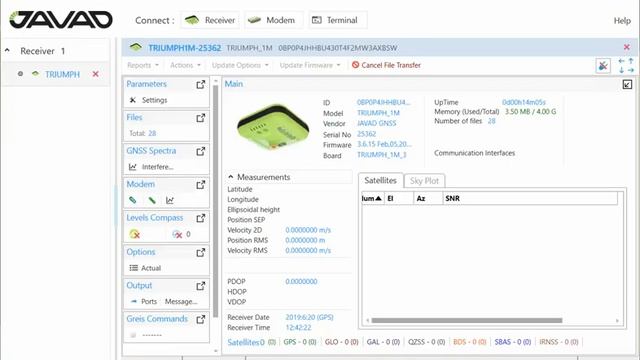Collapse the Main panel with corner icon
Screen dimensions: 640x360
(x=627, y=84)
